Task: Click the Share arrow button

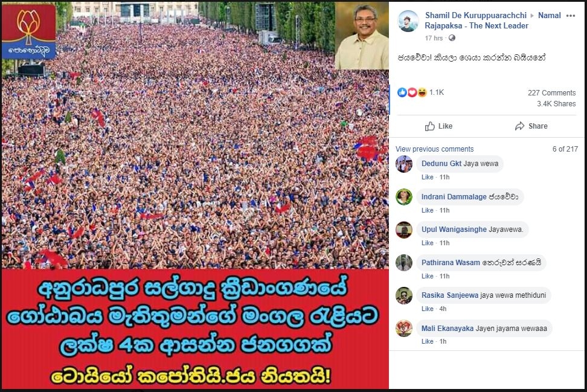Action: (531, 126)
